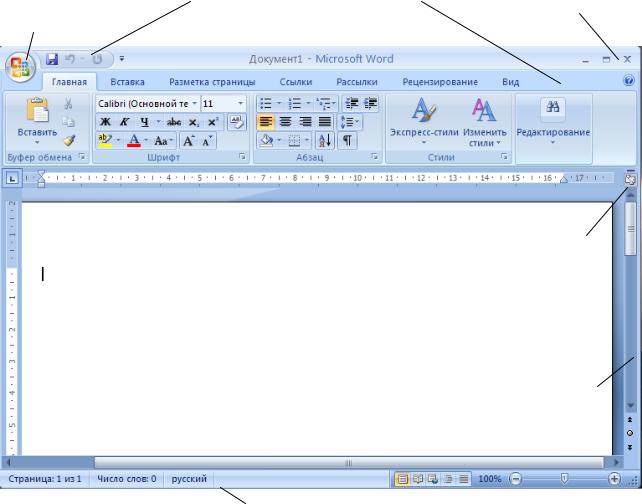Image resolution: width=642 pixels, height=504 pixels.
Task: Open the Calibri font name dropdown
Action: coord(194,104)
